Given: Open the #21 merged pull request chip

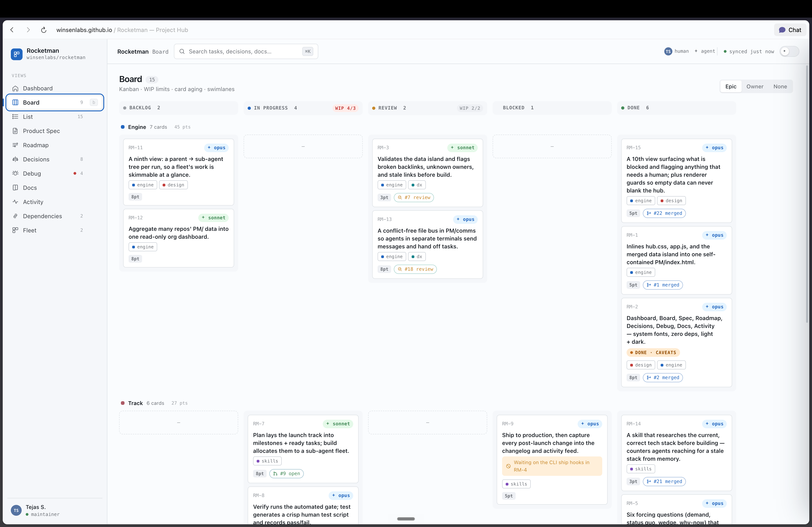Looking at the screenshot, I should point(664,481).
